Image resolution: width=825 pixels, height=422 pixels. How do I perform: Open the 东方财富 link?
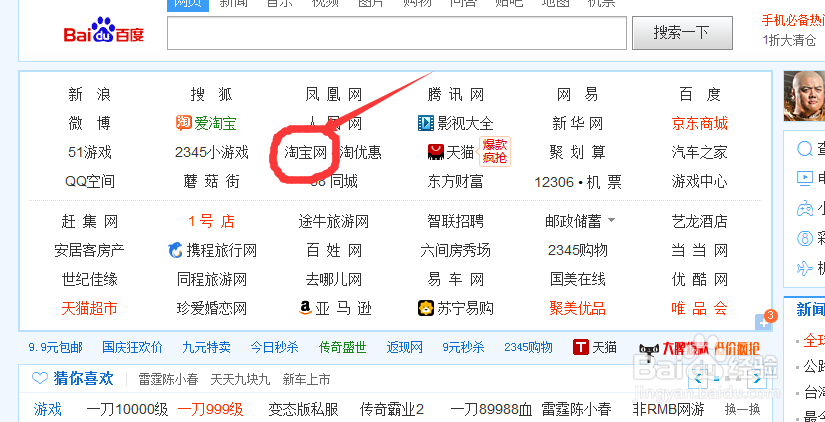click(x=456, y=182)
